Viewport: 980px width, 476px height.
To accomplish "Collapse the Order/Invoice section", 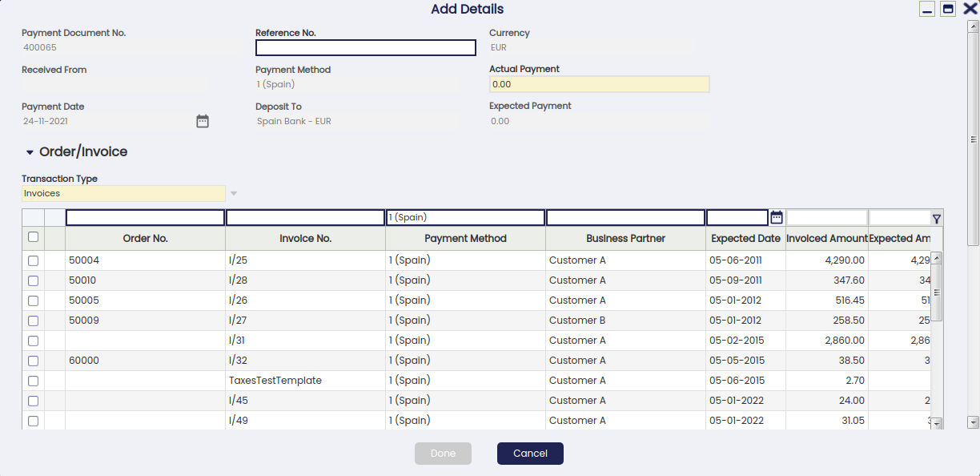I will coord(30,152).
